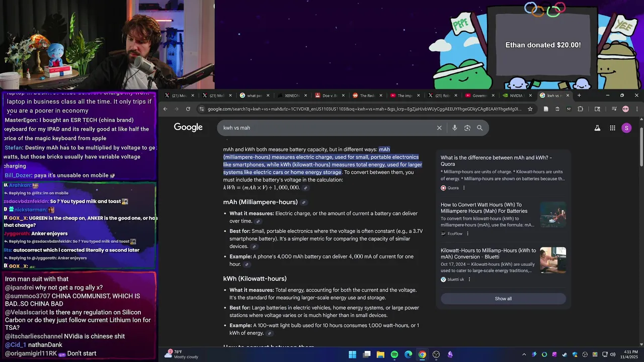Reload the Google search page
This screenshot has height=362, width=644.
point(188,109)
